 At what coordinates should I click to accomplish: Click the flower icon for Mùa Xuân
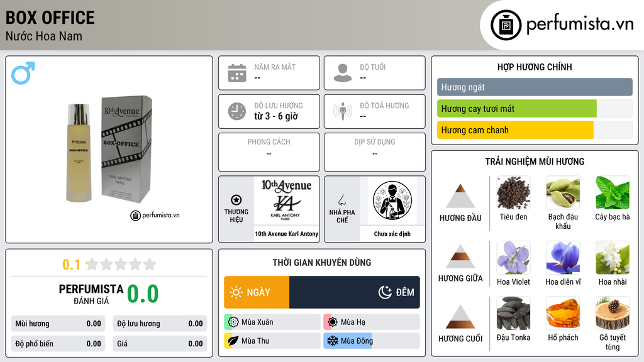tap(233, 322)
